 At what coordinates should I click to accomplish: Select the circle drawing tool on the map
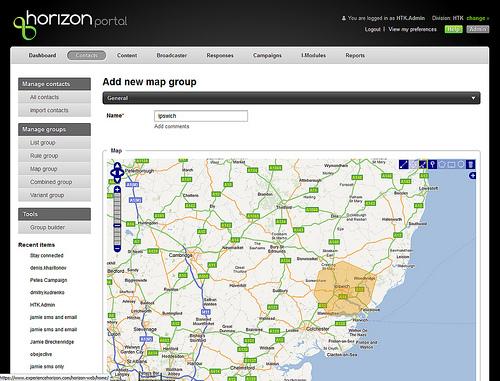pos(461,164)
